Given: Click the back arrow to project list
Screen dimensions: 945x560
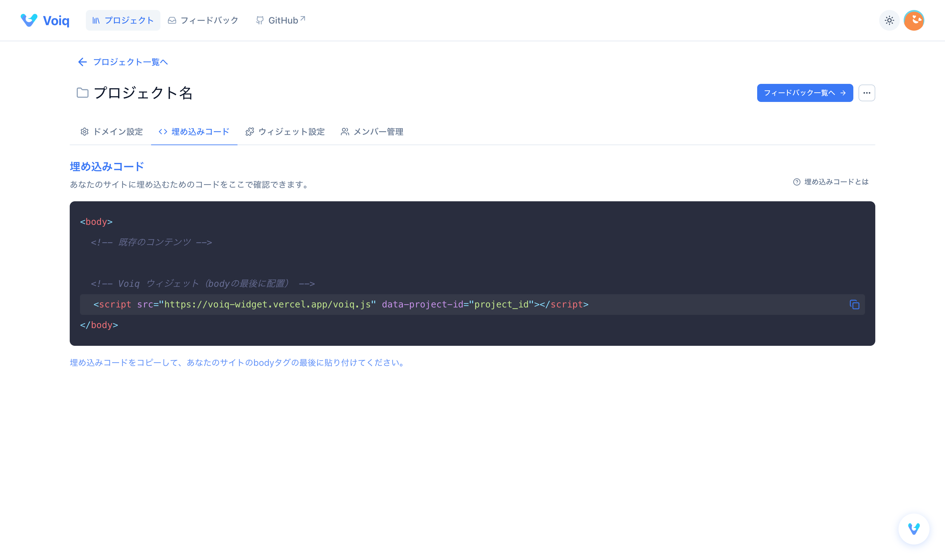Looking at the screenshot, I should pyautogui.click(x=82, y=62).
